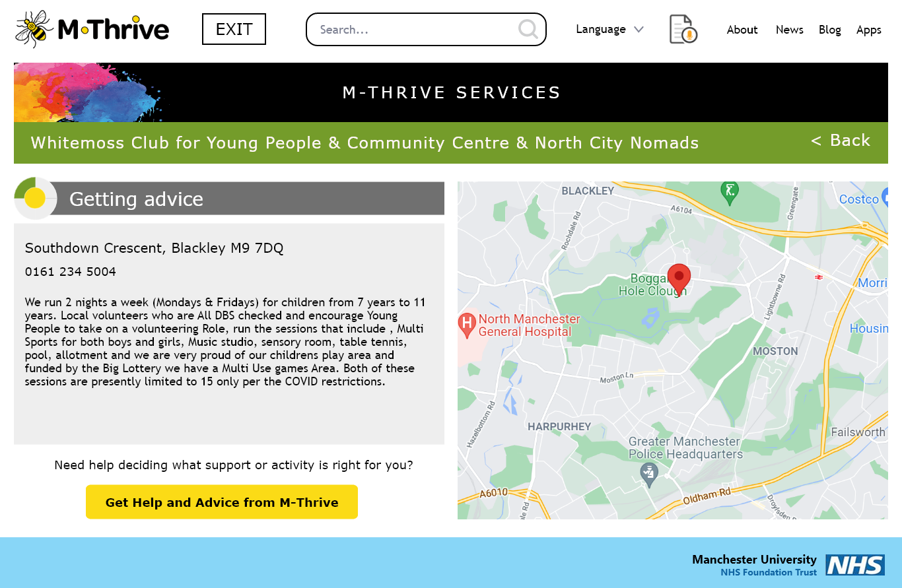This screenshot has width=902, height=588.
Task: Click the Greater Manchester Police Headquarters marker
Action: (x=650, y=474)
